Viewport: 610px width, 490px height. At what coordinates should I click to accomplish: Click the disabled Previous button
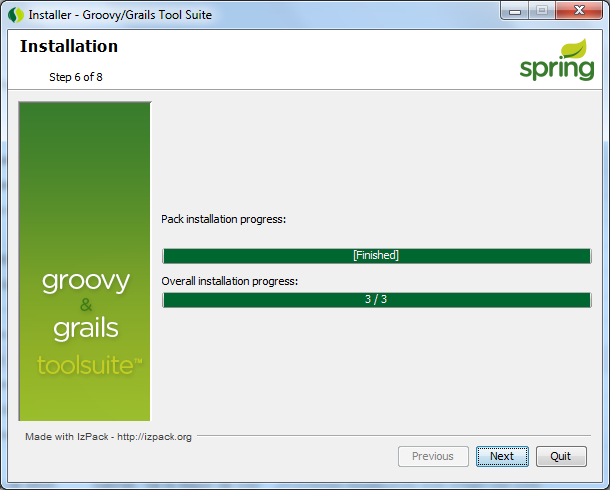[x=432, y=456]
